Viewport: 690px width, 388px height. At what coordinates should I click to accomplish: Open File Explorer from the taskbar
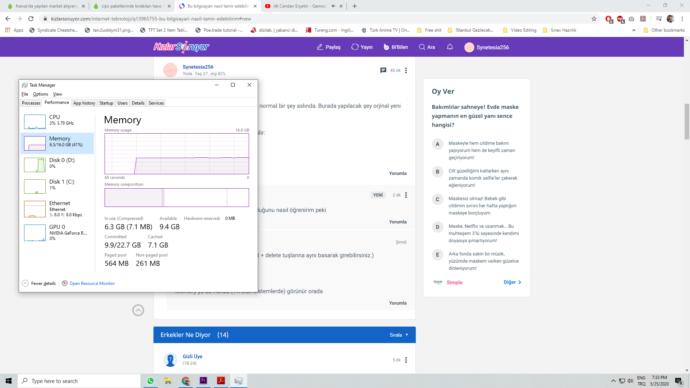168,381
